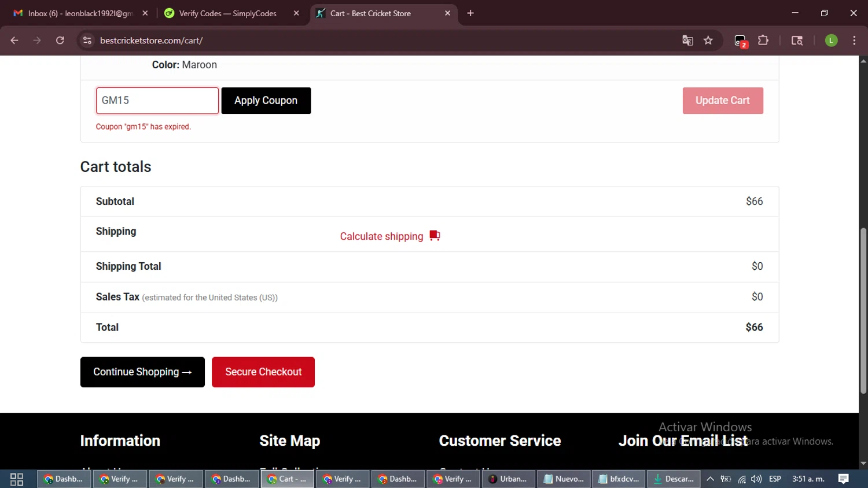The image size is (868, 488).
Task: Click the Sales Tax $0 value
Action: [x=757, y=297]
